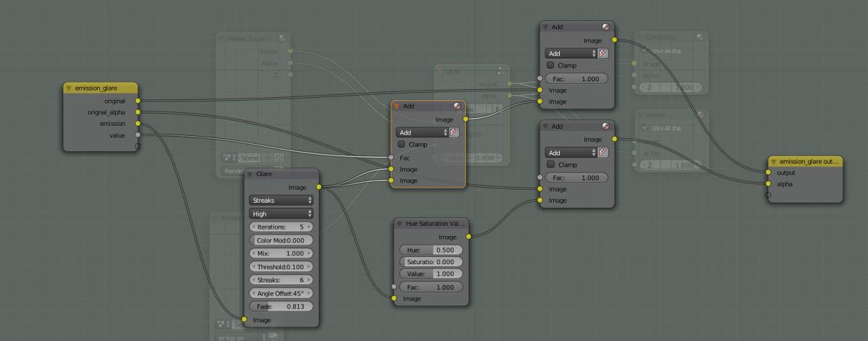
Task: Click empty extension socket on emission_glare output node
Action: (768, 194)
